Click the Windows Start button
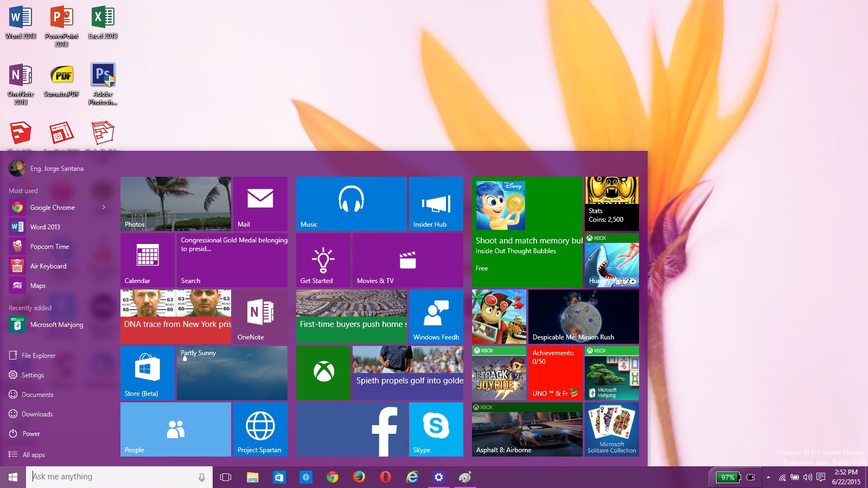Screen dimensions: 868x488 pos(13,477)
